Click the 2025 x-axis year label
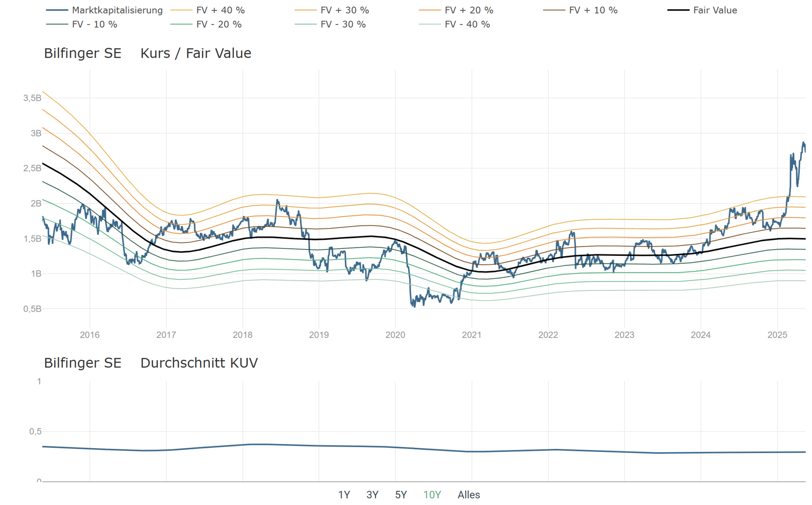Screen dimensions: 812x505 point(777,335)
